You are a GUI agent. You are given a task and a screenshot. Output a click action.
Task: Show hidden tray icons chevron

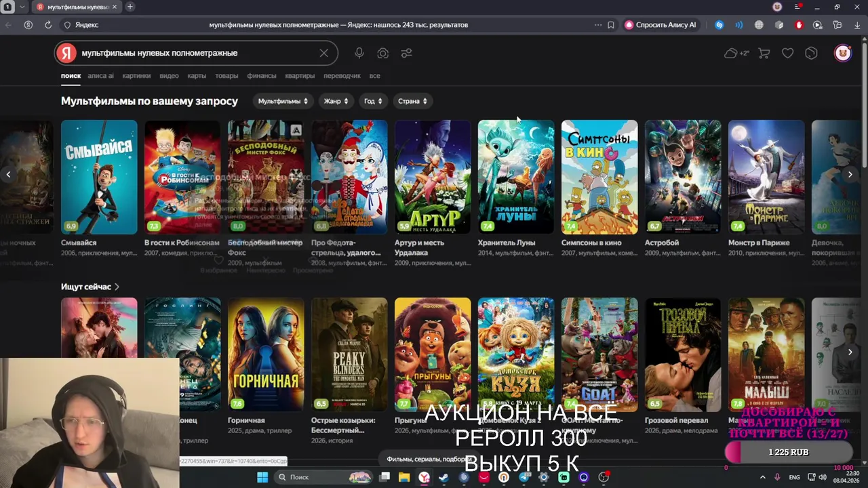click(x=762, y=477)
